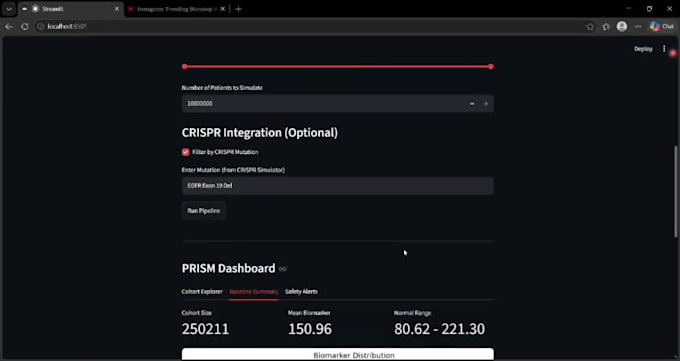Viewport: 680px width, 361px height.
Task: Click the PRISM Dashboard heading anchor link icon
Action: [283, 269]
